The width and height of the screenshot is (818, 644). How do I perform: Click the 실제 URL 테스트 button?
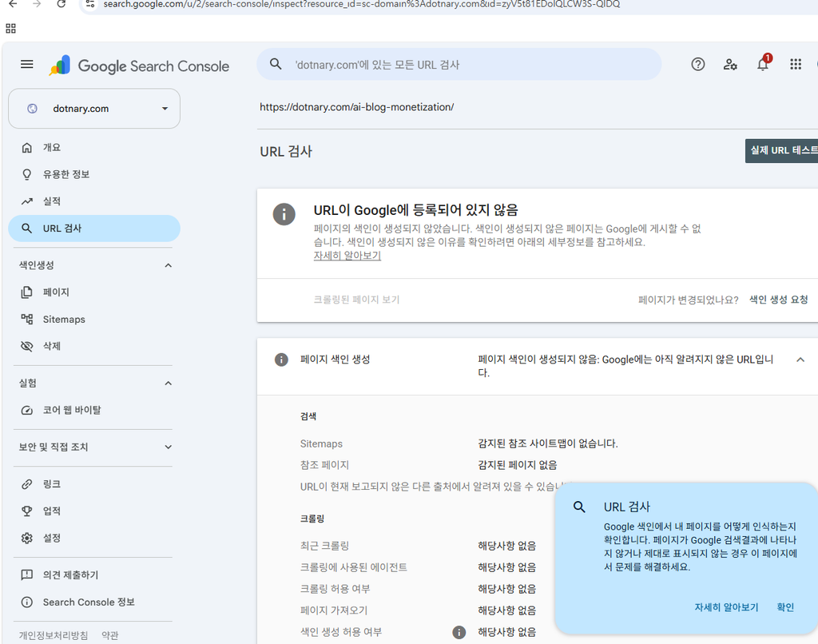pos(781,151)
